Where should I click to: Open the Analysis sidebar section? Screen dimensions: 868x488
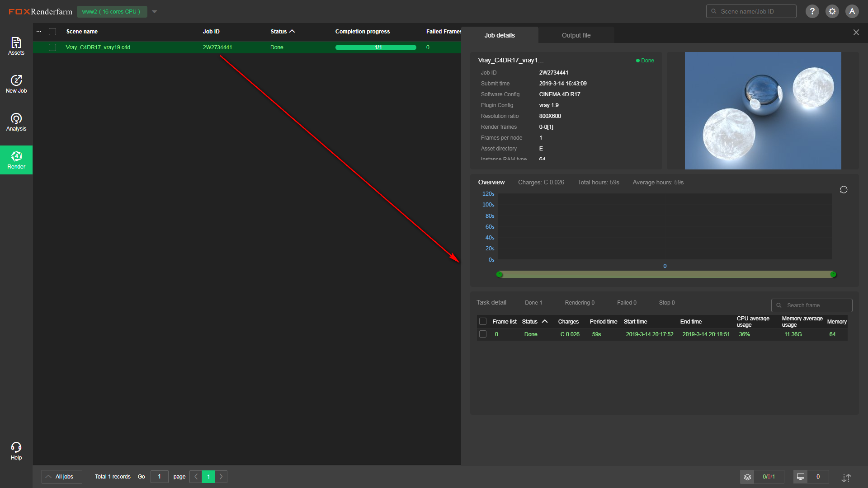tap(16, 122)
